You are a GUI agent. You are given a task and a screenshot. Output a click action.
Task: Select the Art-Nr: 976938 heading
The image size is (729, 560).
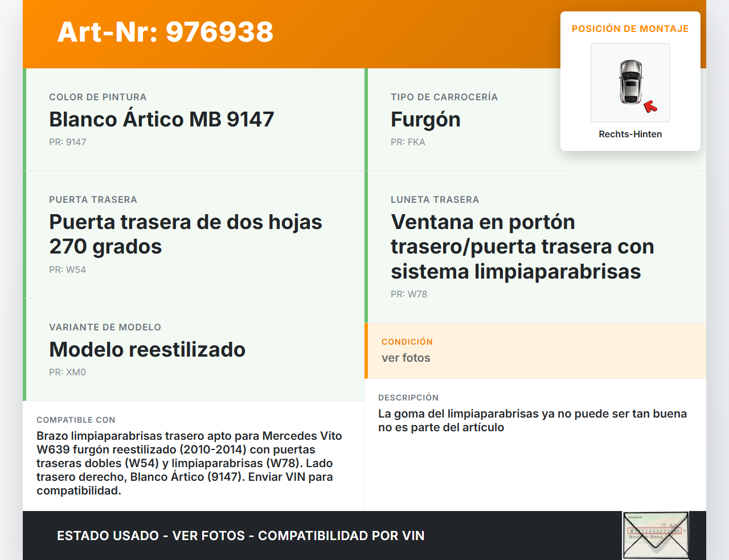[165, 32]
